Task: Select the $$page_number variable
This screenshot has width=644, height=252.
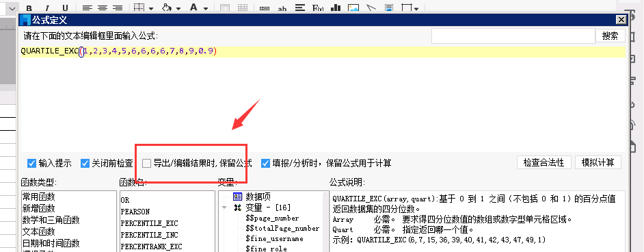Action: coord(272,218)
